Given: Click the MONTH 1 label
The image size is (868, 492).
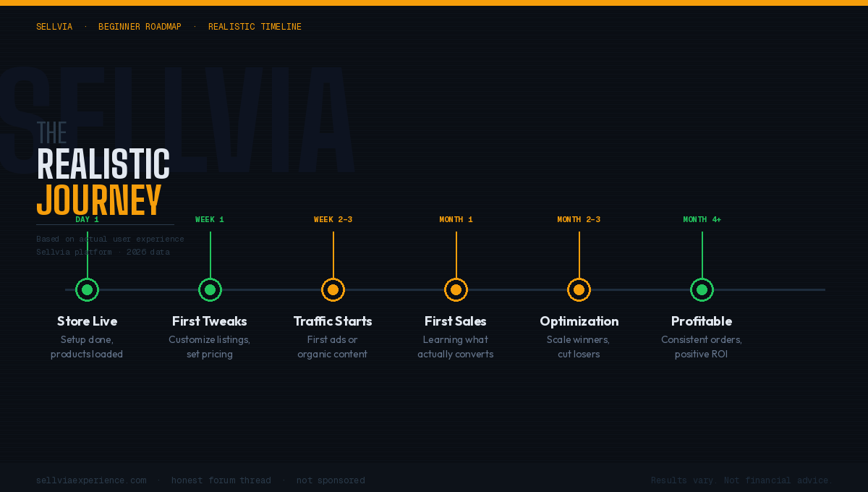Looking at the screenshot, I should (x=456, y=220).
